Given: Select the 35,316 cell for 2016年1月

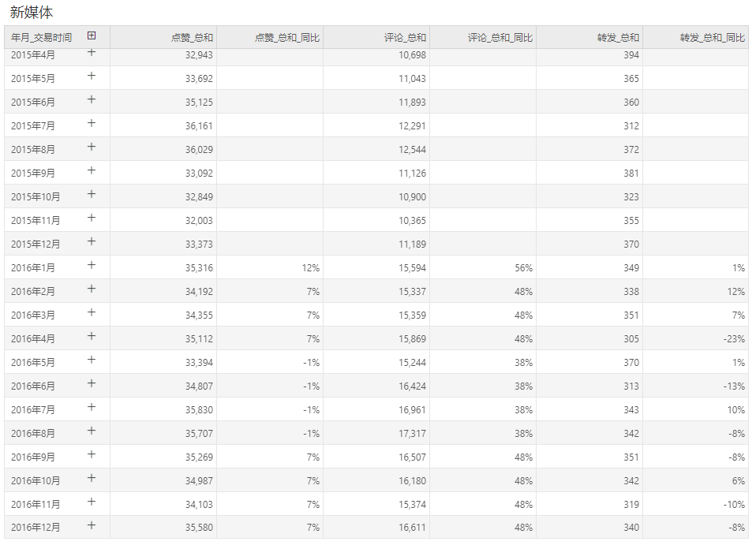Looking at the screenshot, I should click(163, 267).
